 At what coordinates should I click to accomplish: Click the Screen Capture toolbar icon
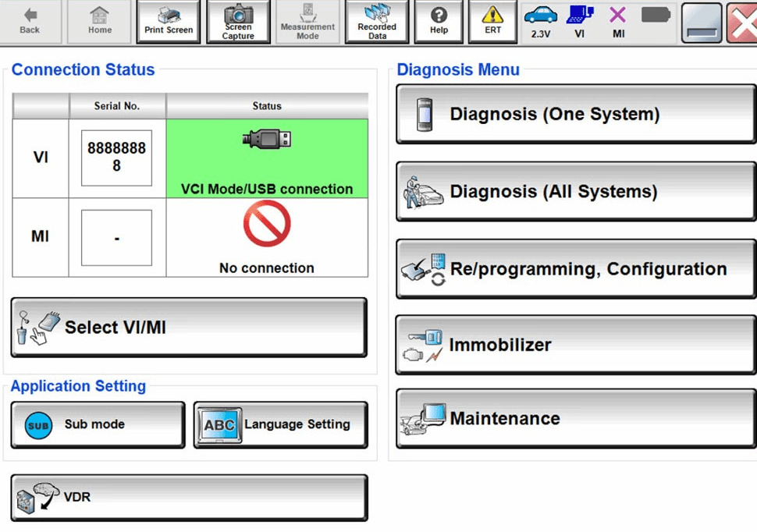tap(238, 21)
